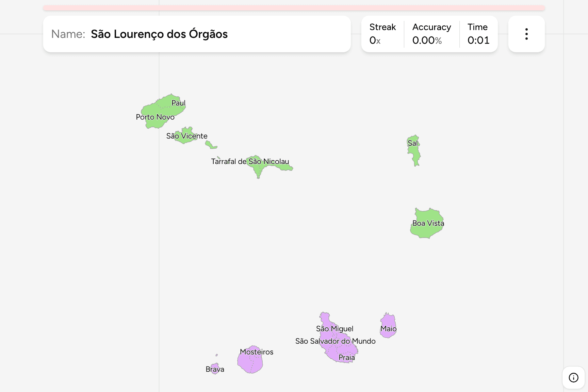
Task: Open the three-dot options menu
Action: (526, 34)
